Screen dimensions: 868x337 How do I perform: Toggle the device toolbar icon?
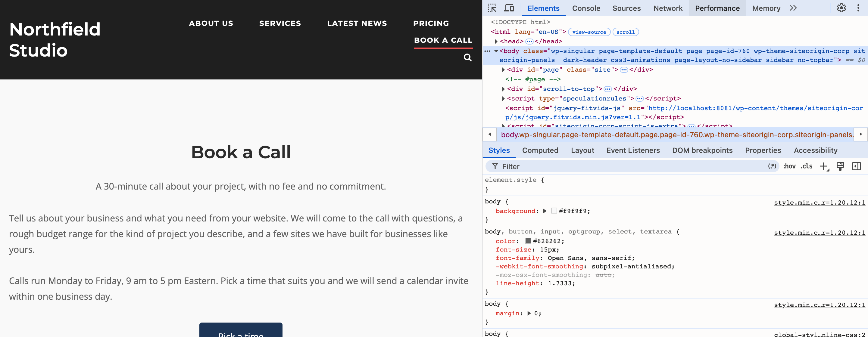(509, 8)
